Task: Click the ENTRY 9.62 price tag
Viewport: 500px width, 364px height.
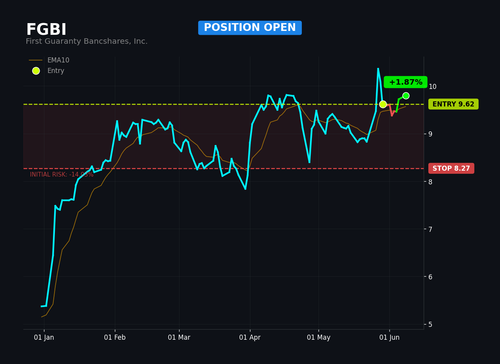Action: pyautogui.click(x=453, y=104)
